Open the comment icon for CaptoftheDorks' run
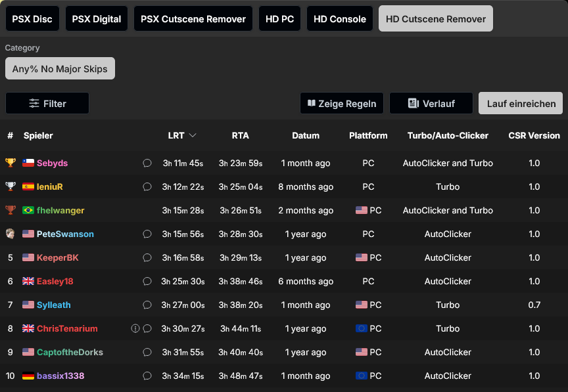568x392 pixels. [x=147, y=352]
